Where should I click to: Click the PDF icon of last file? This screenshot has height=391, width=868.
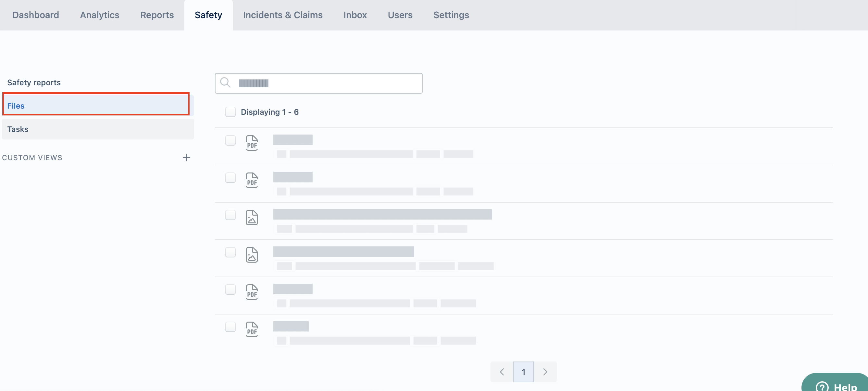(x=252, y=329)
